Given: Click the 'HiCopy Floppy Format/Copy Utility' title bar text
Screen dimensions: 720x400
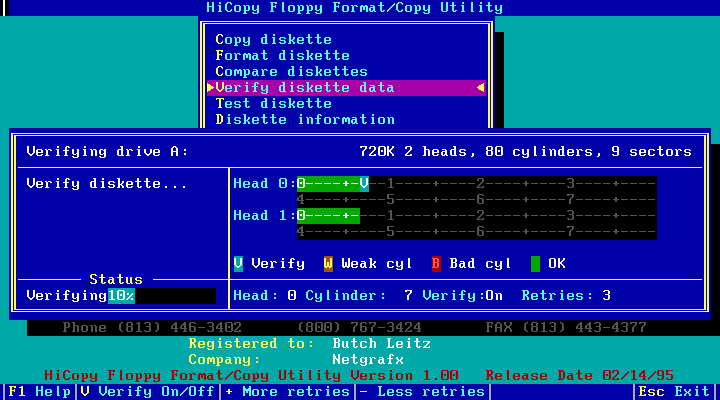Looking at the screenshot, I should (354, 8).
